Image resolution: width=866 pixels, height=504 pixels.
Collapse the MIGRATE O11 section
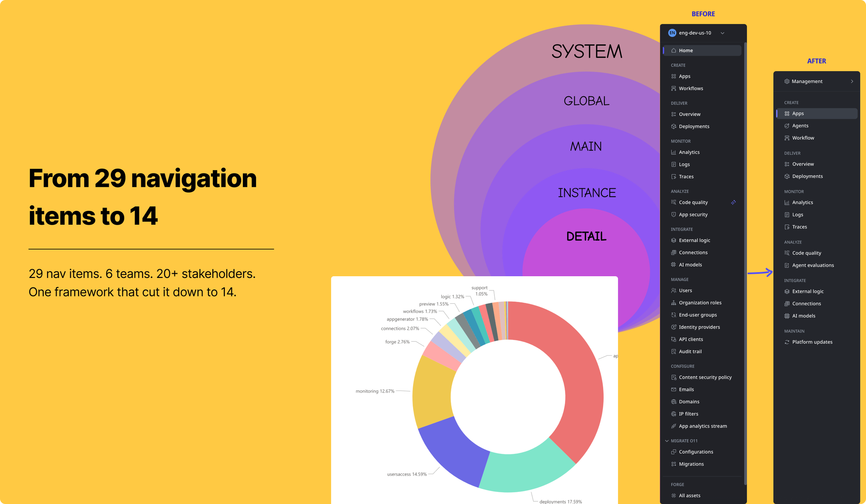[667, 441]
